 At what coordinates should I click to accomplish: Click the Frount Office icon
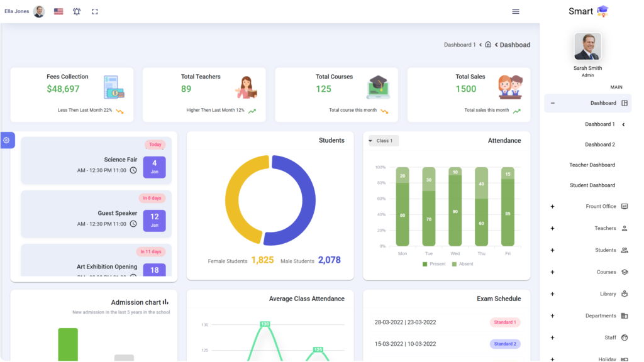[625, 206]
